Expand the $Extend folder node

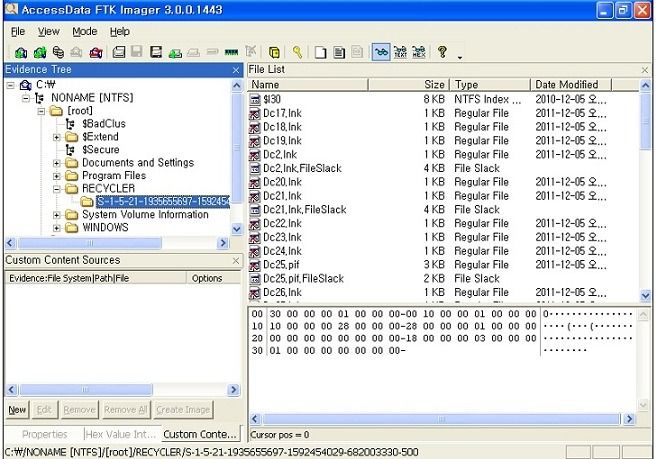coord(57,137)
